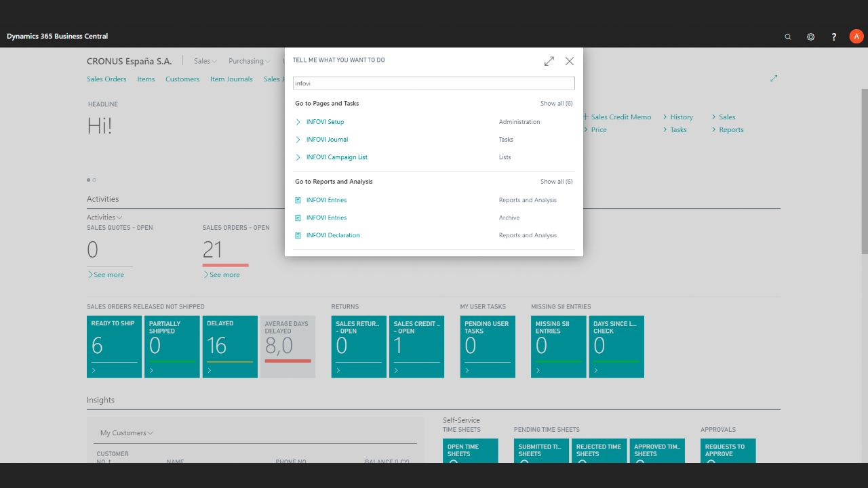Open the Approved Time Sheets tile
This screenshot has width=868, height=488.
pos(657,451)
